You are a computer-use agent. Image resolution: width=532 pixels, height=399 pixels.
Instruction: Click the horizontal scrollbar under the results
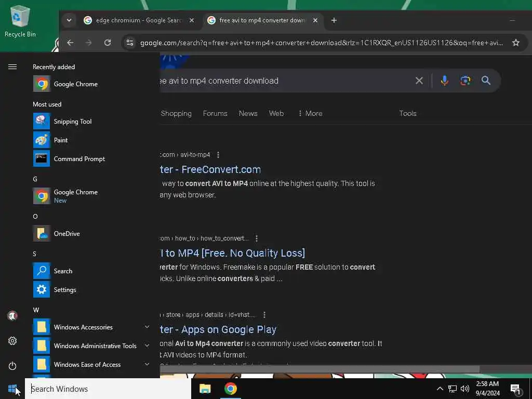tap(320, 369)
